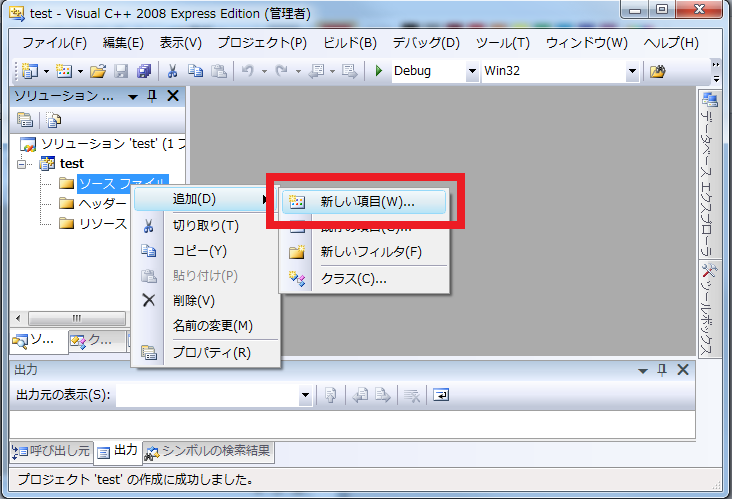Click the Copy toolbar icon

195,71
